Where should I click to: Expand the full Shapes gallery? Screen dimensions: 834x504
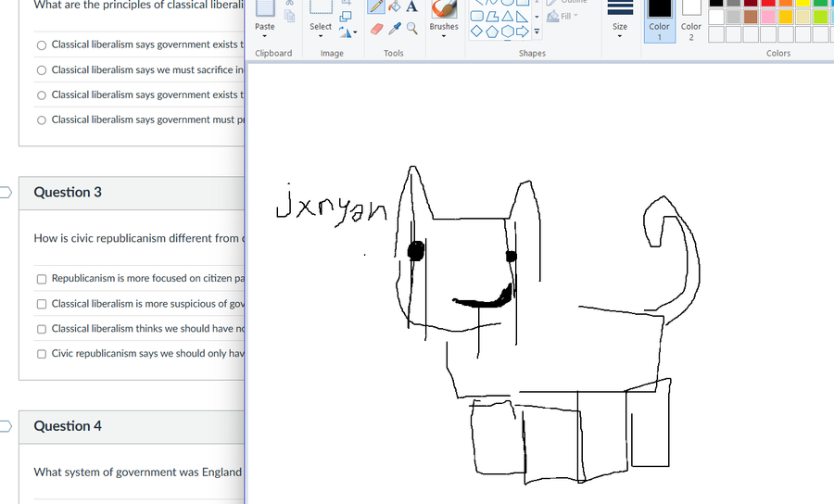[x=537, y=31]
